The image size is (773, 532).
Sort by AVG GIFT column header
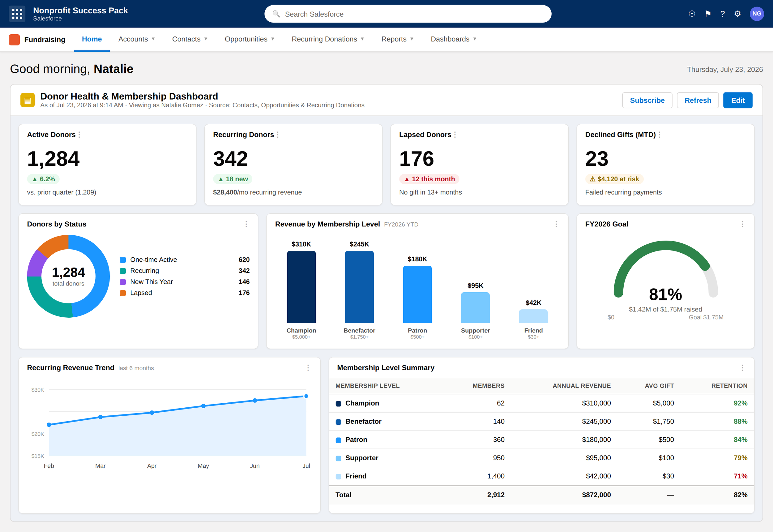[659, 386]
